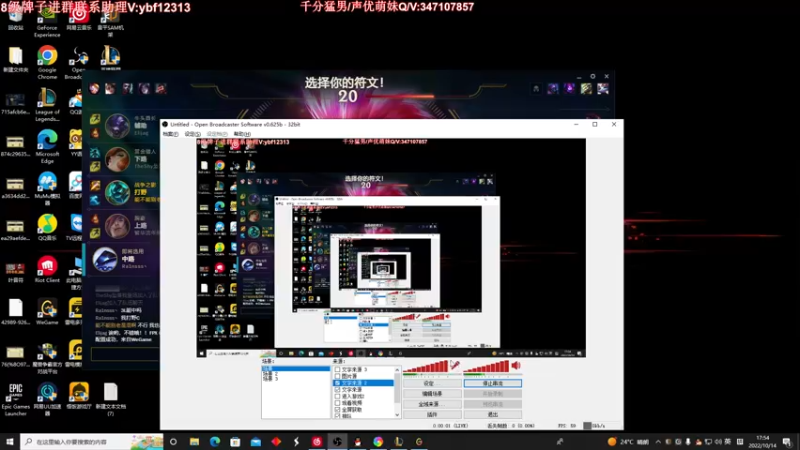Viewport: 800px width, 450px height.
Task: Click OBS taskbar icon
Action: pyautogui.click(x=337, y=441)
